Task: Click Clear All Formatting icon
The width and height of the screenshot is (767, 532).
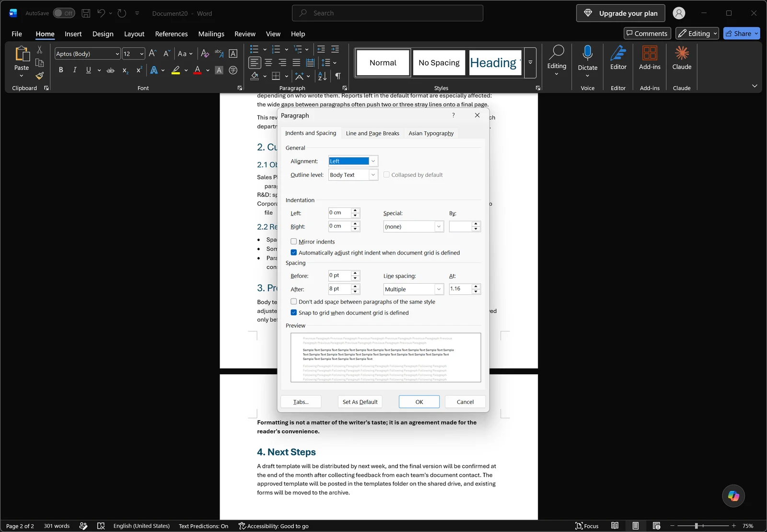Action: [x=205, y=53]
